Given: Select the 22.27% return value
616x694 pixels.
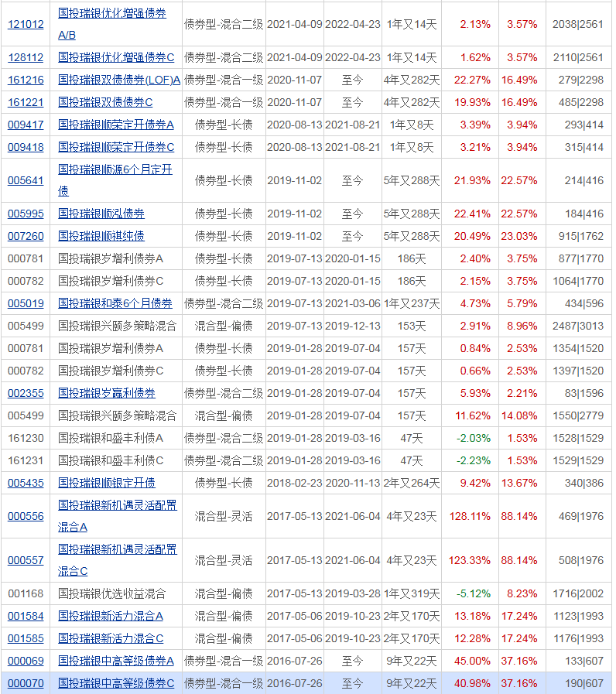Looking at the screenshot, I should pyautogui.click(x=473, y=80).
